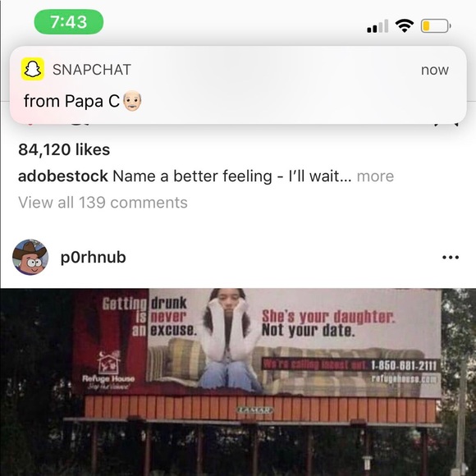This screenshot has width=476, height=476.
Task: Tap the Lamar sign below the billboard
Action: 254,410
